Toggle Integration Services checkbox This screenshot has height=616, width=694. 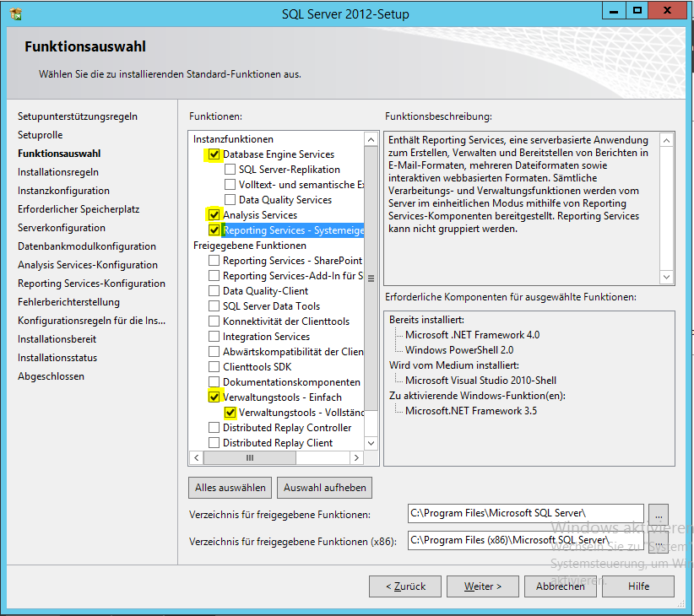click(x=214, y=337)
